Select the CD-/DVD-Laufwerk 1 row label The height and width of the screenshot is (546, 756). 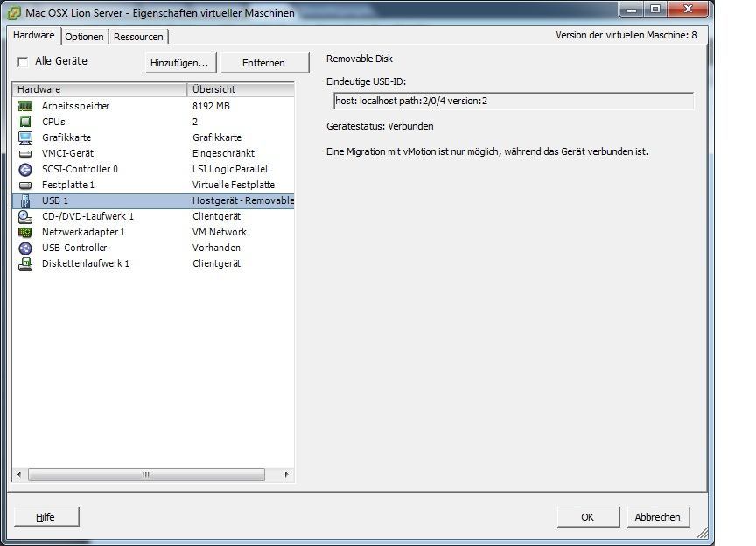tap(87, 217)
